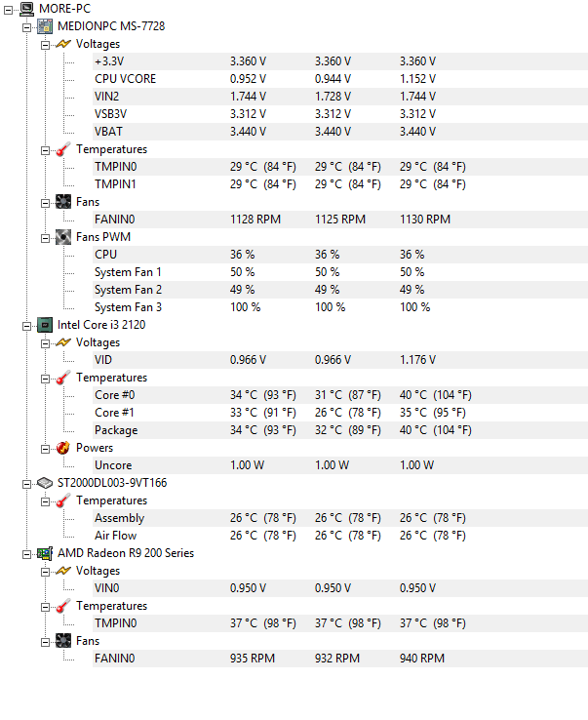Collapse the ST2000DL003-9VT166 drive node
This screenshot has height=720, width=588.
point(27,483)
